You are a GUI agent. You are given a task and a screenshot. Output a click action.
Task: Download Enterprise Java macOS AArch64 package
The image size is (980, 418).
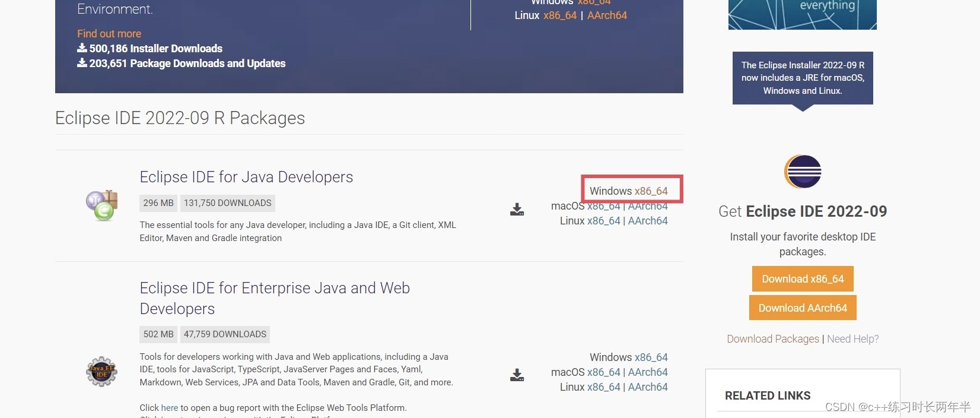[648, 372]
